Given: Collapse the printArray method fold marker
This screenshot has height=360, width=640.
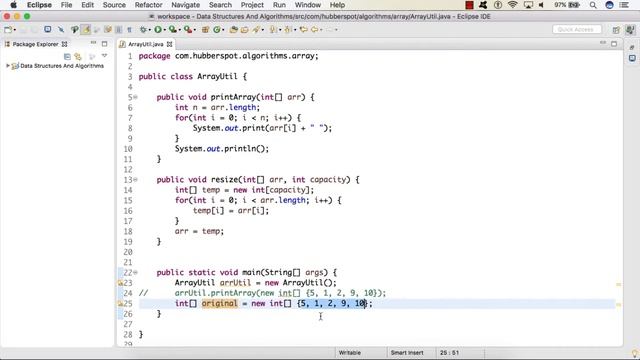Looking at the screenshot, I should 135,97.
